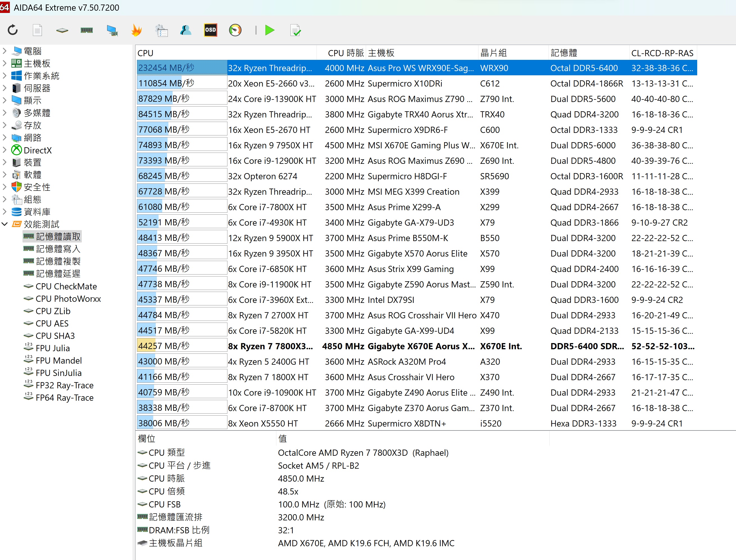Click the CPU chip toolbar icon

(x=62, y=30)
